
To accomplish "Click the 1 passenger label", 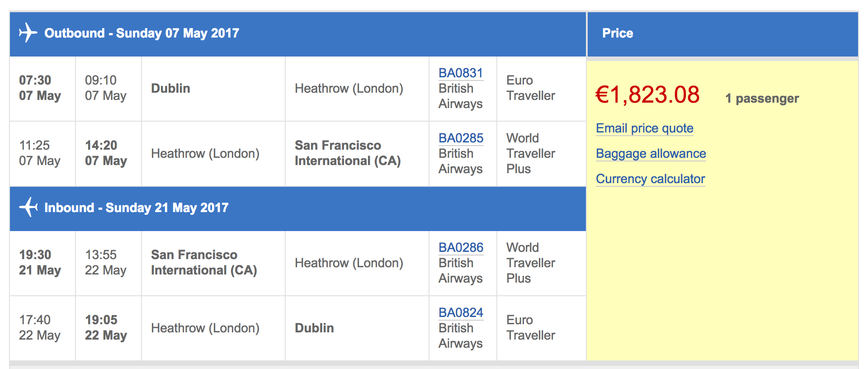I will (762, 99).
